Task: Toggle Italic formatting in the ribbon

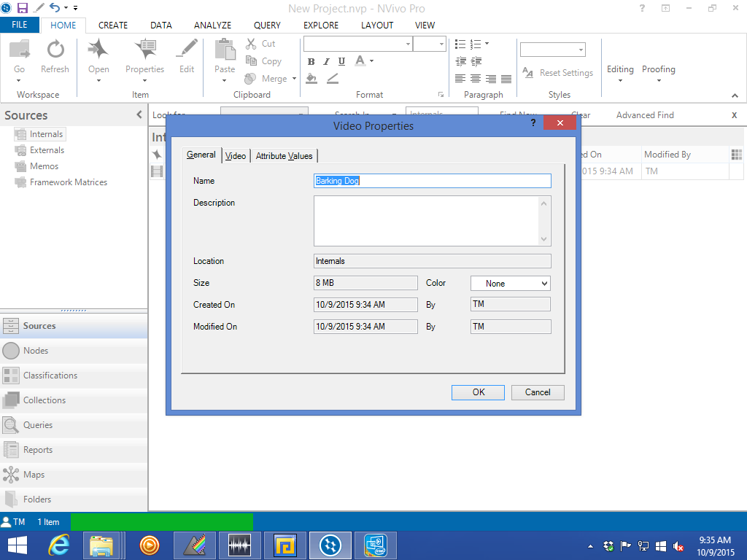Action: point(326,62)
